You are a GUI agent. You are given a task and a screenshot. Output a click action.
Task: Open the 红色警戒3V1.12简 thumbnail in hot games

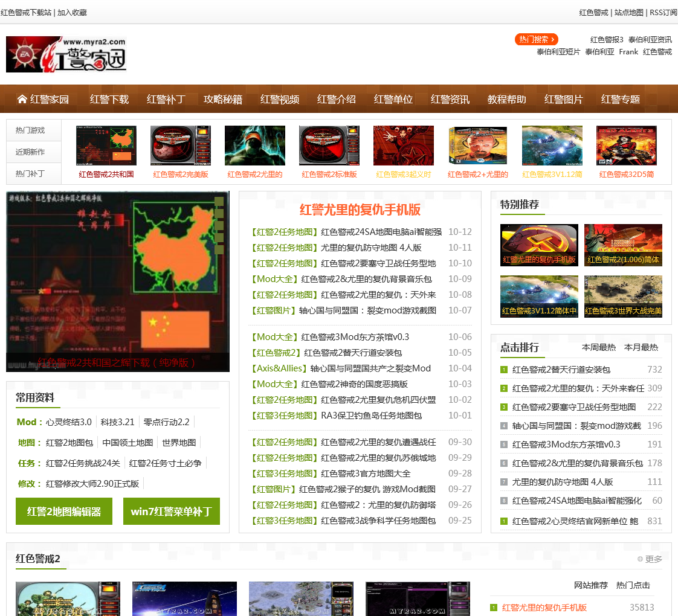552,146
